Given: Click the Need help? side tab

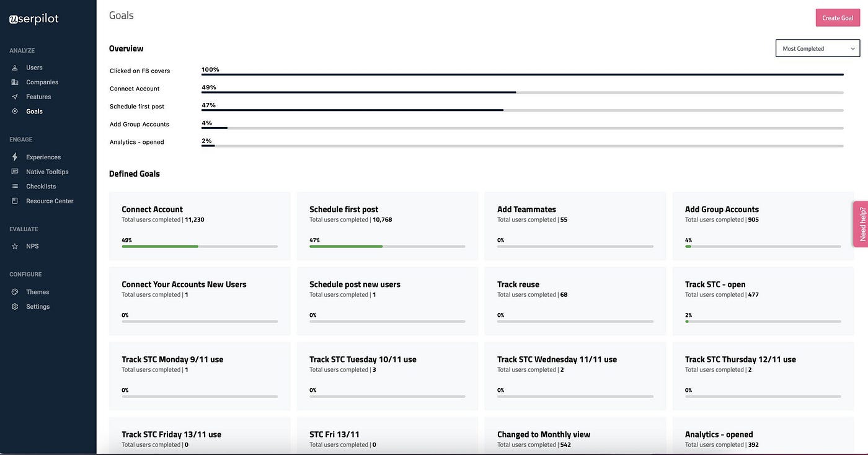Looking at the screenshot, I should pyautogui.click(x=861, y=224).
